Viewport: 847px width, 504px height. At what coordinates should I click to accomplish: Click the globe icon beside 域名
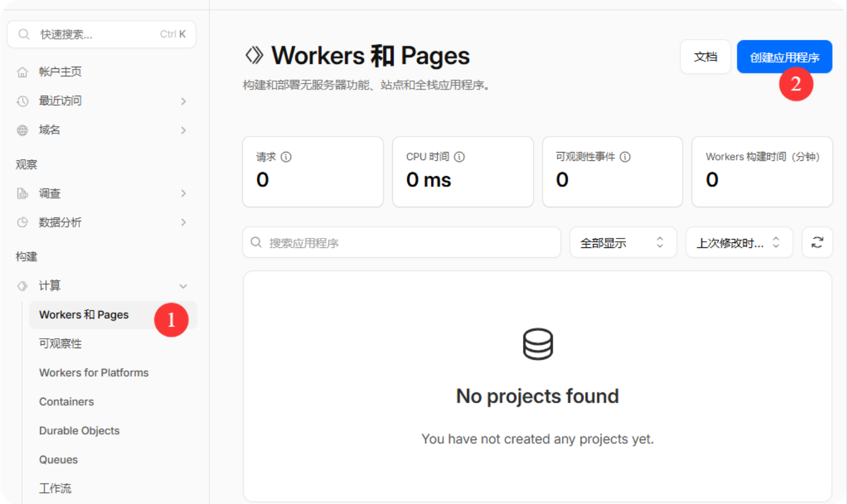pos(22,131)
